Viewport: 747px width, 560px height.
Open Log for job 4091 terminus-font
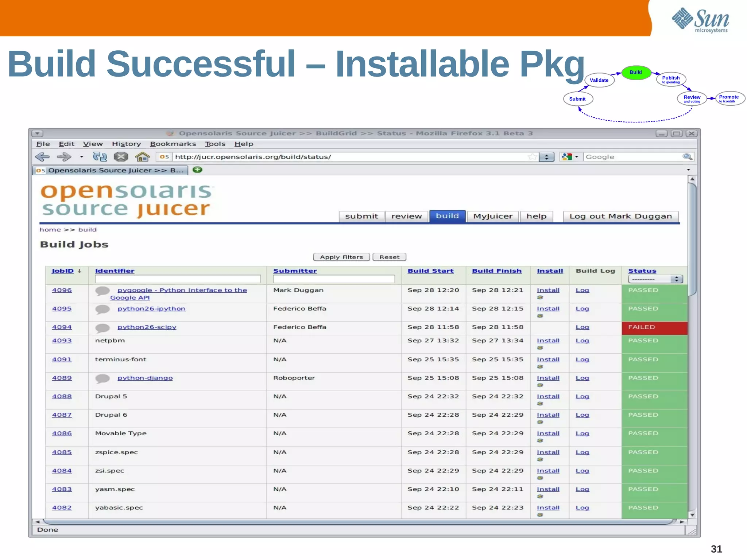click(582, 359)
